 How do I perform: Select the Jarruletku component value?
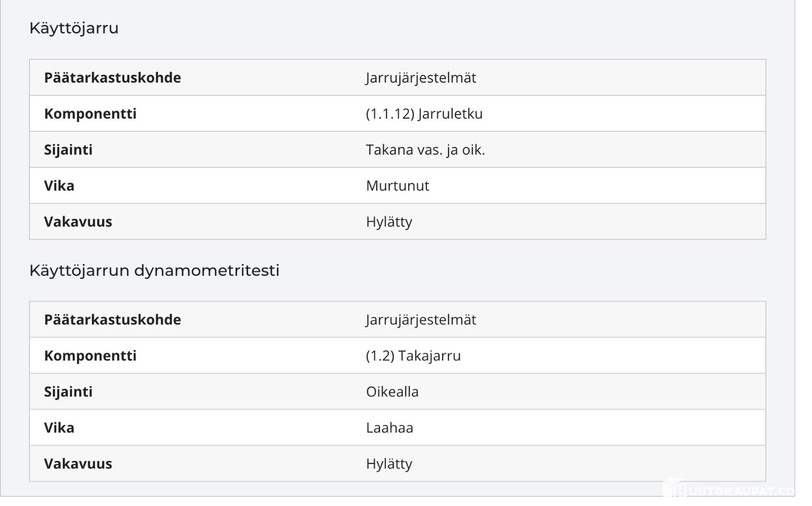(x=424, y=114)
